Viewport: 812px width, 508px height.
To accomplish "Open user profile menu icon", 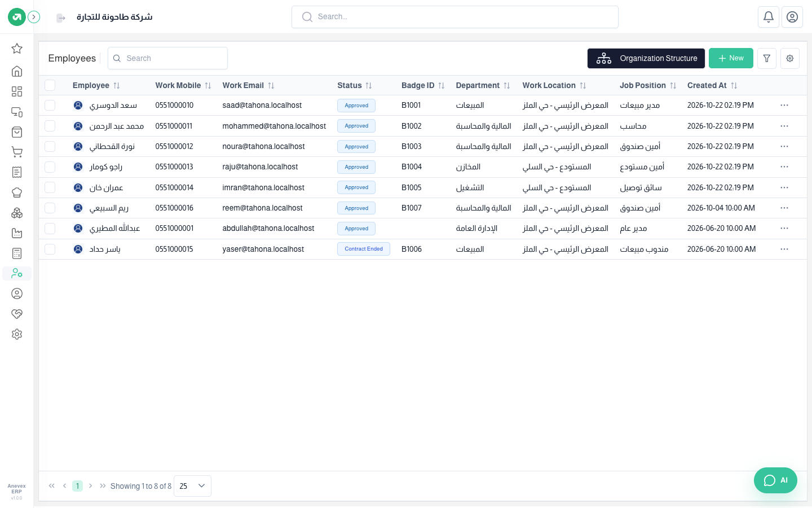I will click(792, 17).
